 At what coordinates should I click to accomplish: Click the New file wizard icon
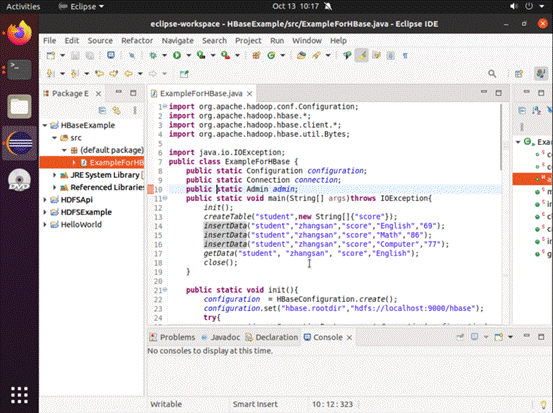51,55
